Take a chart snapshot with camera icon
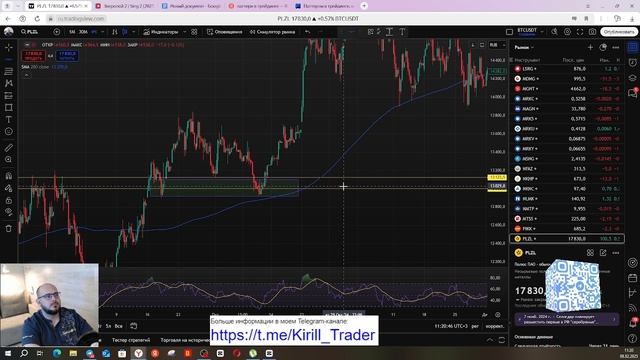Viewport: 640px width, 360px height. [592, 32]
